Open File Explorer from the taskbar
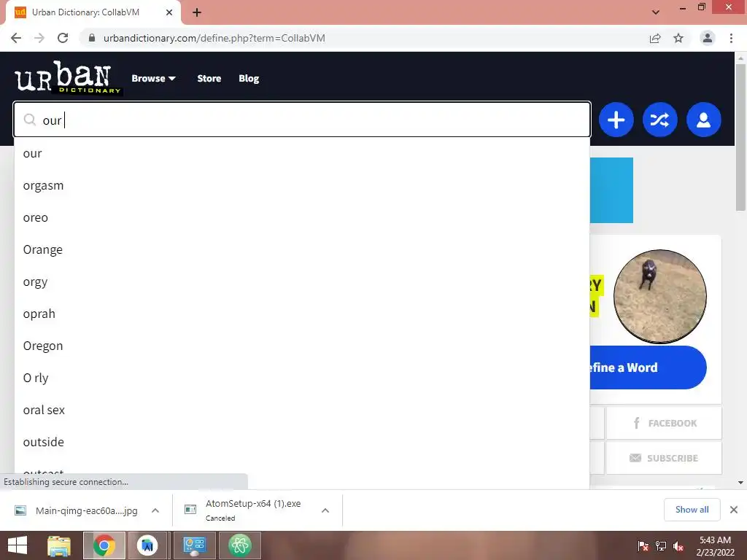Screen dimensions: 747x560 (x=59, y=545)
